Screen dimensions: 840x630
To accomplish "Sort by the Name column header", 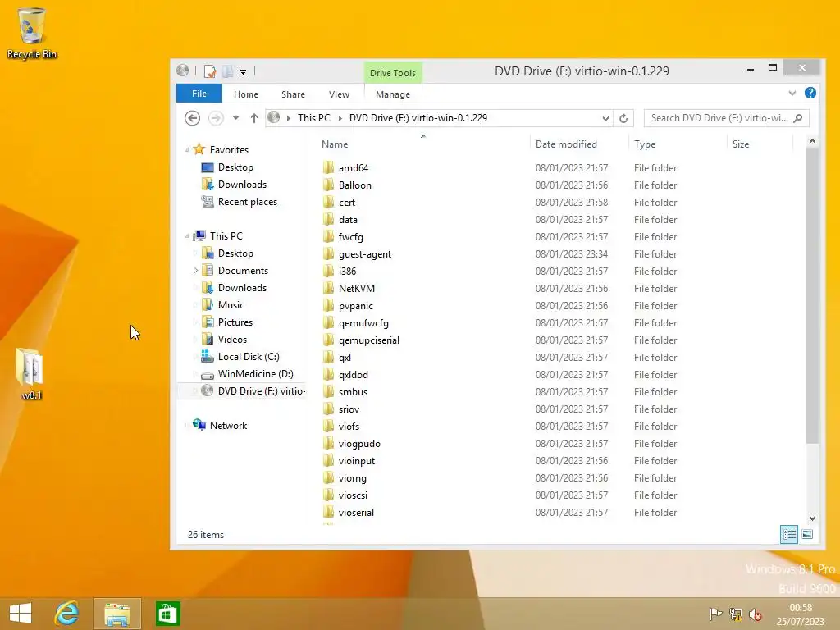I will [x=335, y=144].
